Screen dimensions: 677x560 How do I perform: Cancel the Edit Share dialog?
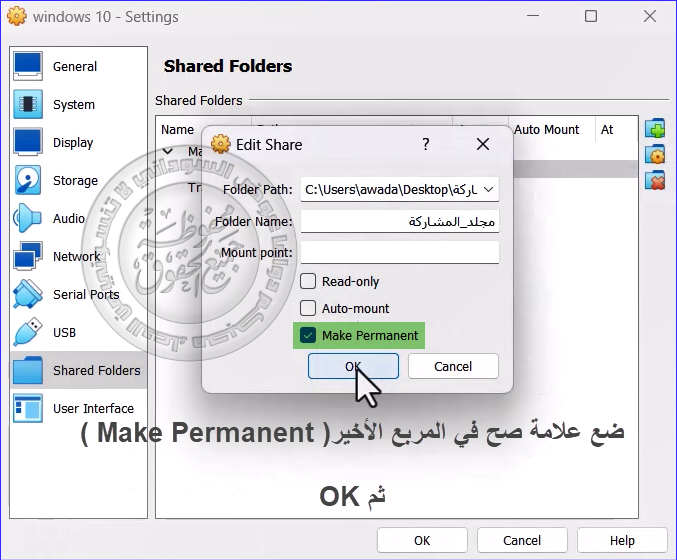[453, 367]
